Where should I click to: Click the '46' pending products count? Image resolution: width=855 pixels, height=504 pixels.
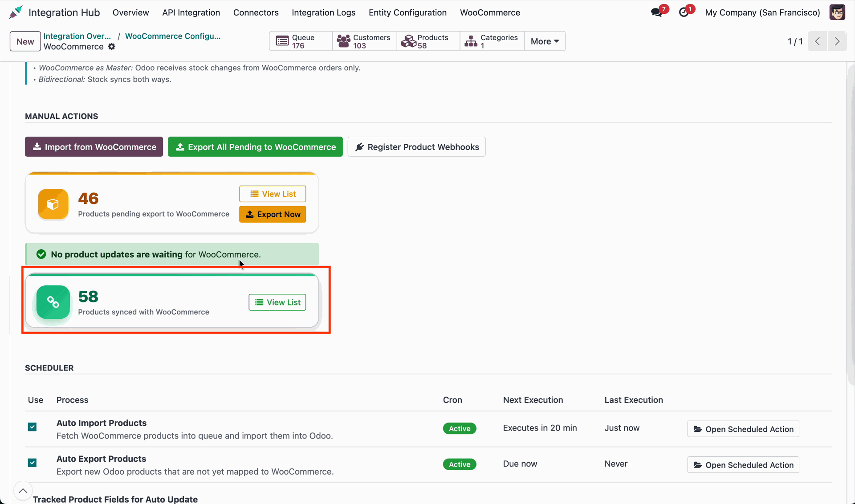[x=88, y=199]
